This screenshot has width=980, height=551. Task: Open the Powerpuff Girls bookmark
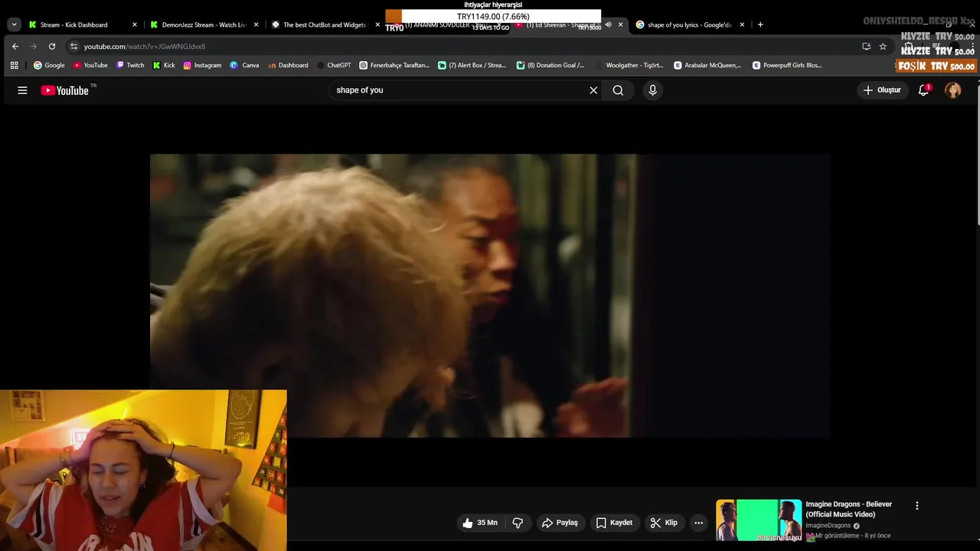coord(787,65)
